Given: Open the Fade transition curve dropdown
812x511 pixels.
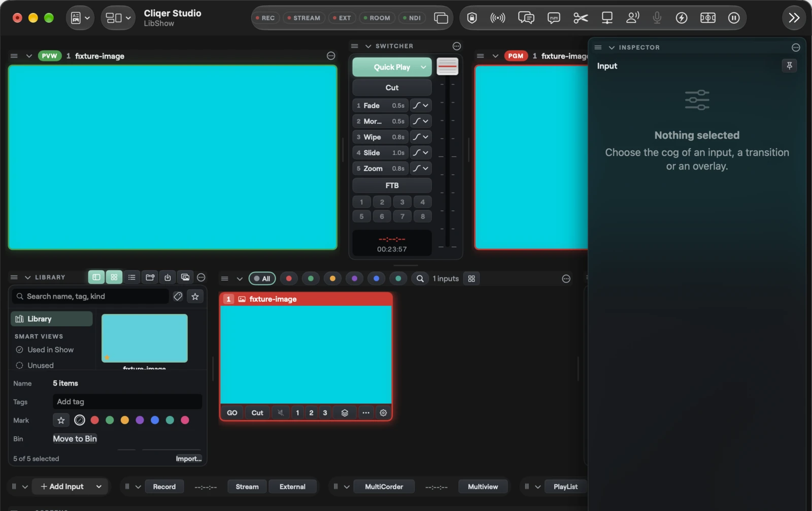Looking at the screenshot, I should pyautogui.click(x=421, y=106).
